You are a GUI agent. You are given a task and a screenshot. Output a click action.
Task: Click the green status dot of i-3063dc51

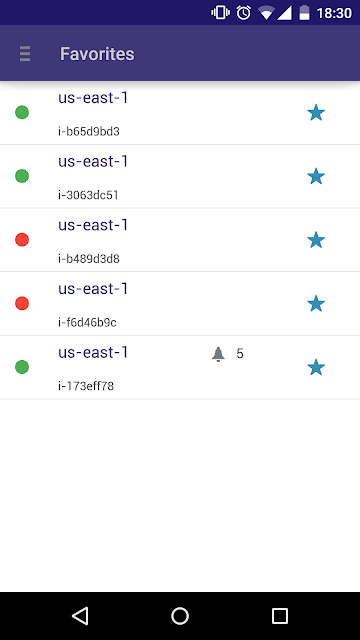point(22,176)
